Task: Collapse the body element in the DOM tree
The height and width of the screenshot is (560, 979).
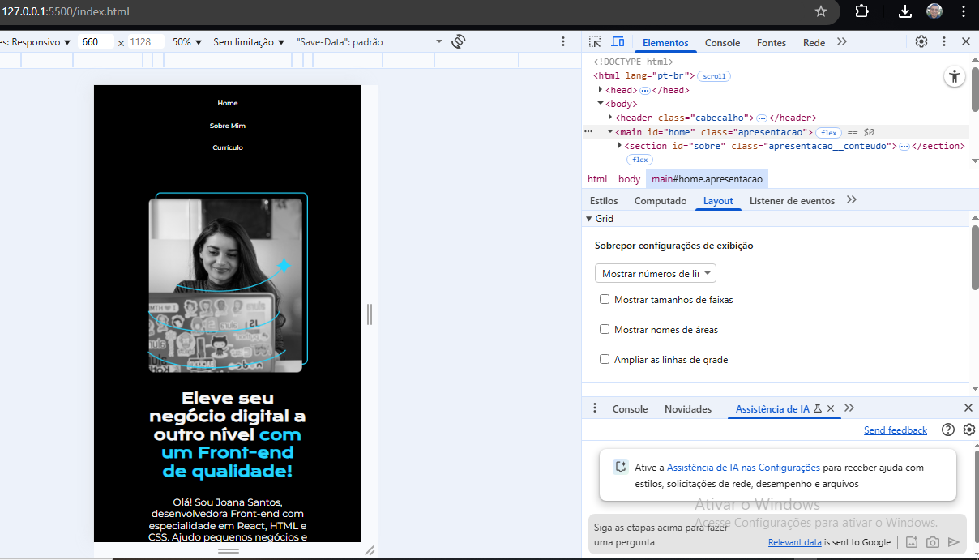Action: point(601,104)
